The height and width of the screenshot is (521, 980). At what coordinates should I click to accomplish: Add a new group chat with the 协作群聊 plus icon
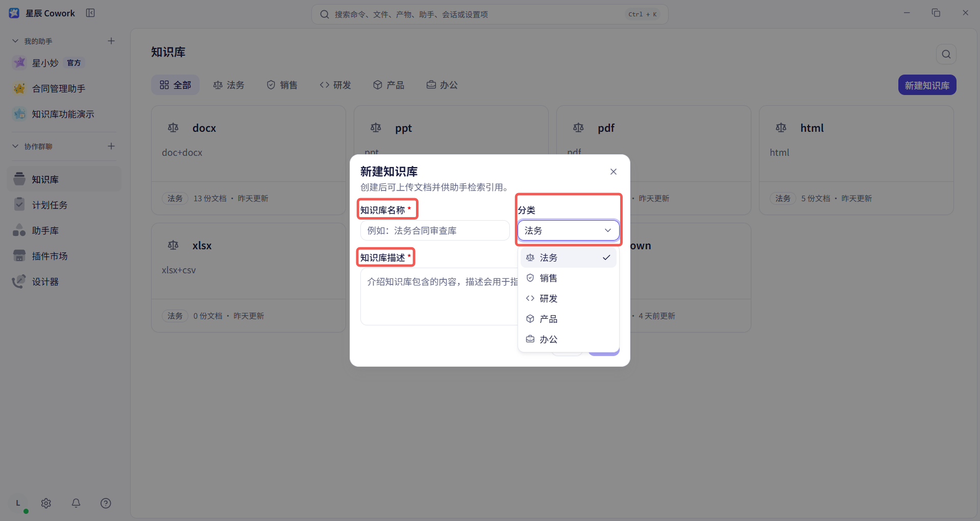111,146
